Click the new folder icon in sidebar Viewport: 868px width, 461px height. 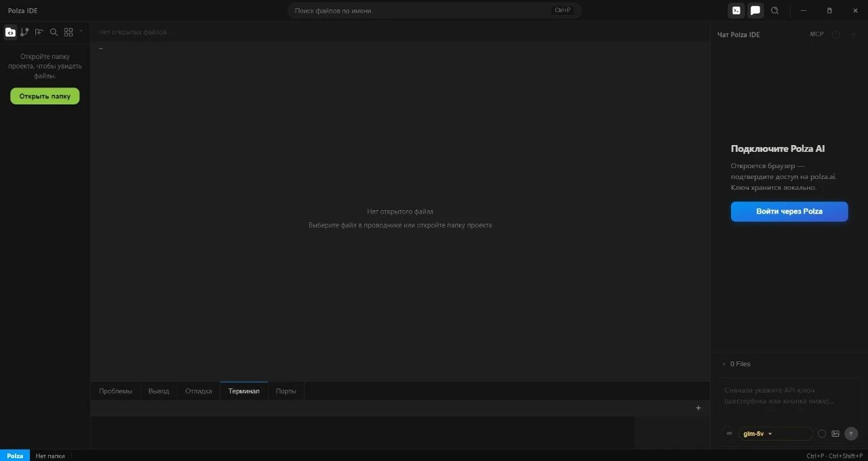(x=39, y=32)
